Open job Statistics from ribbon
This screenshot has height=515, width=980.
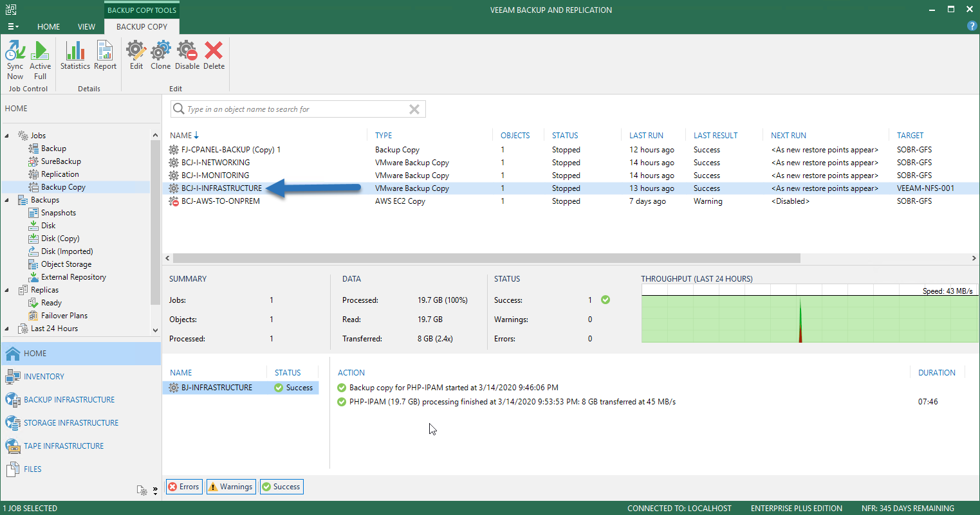click(x=75, y=56)
